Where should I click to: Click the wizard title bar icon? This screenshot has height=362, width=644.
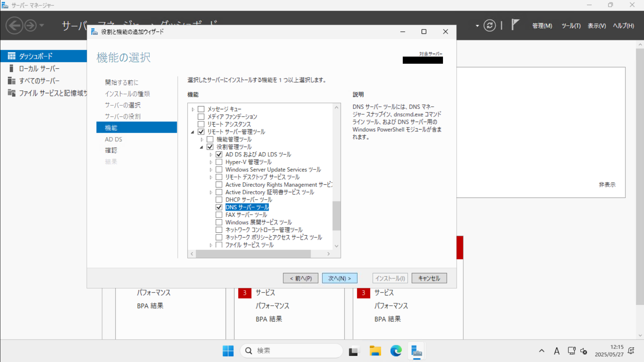94,32
